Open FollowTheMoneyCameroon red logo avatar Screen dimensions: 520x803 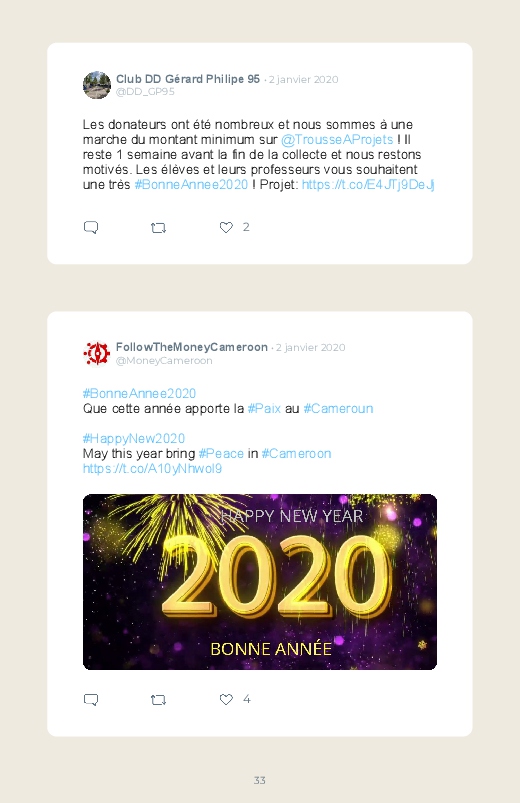[x=97, y=353]
